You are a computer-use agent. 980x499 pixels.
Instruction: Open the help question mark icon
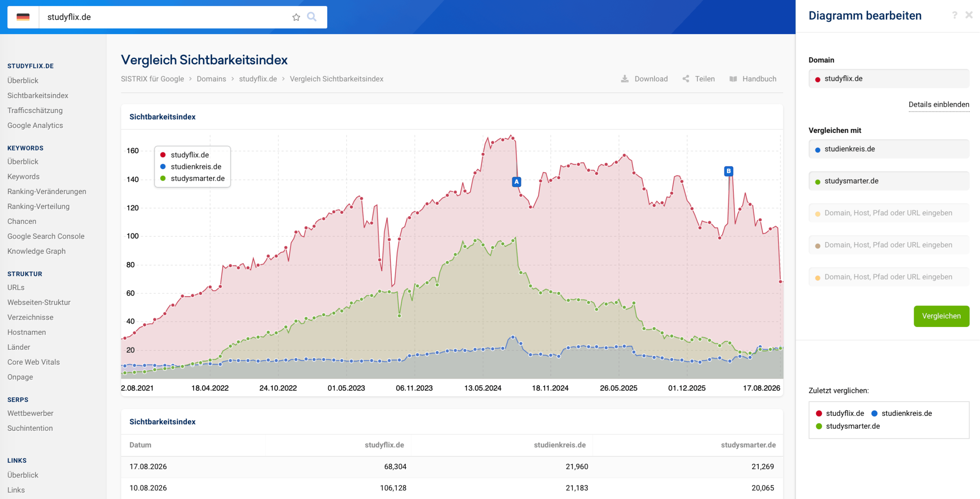[954, 15]
